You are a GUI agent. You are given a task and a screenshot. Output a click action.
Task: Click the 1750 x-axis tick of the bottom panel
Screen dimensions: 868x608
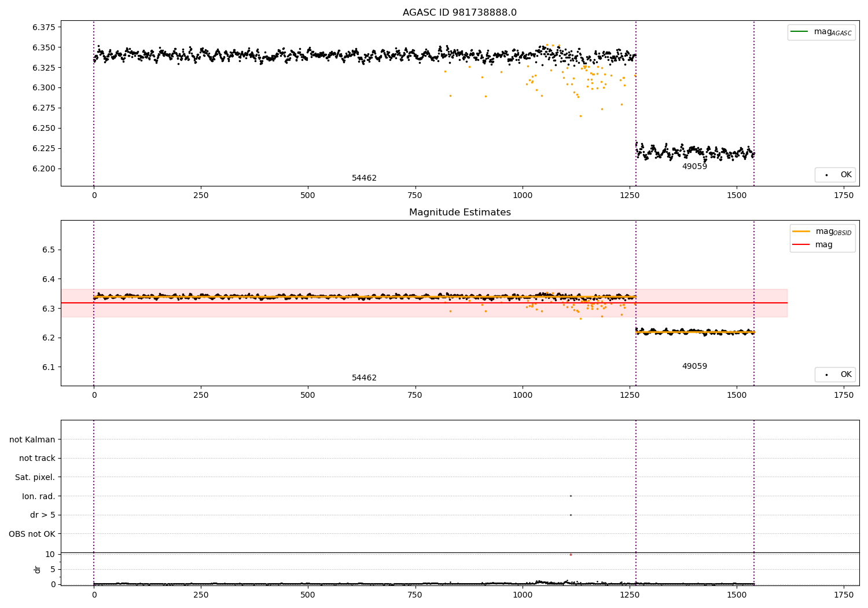(844, 595)
